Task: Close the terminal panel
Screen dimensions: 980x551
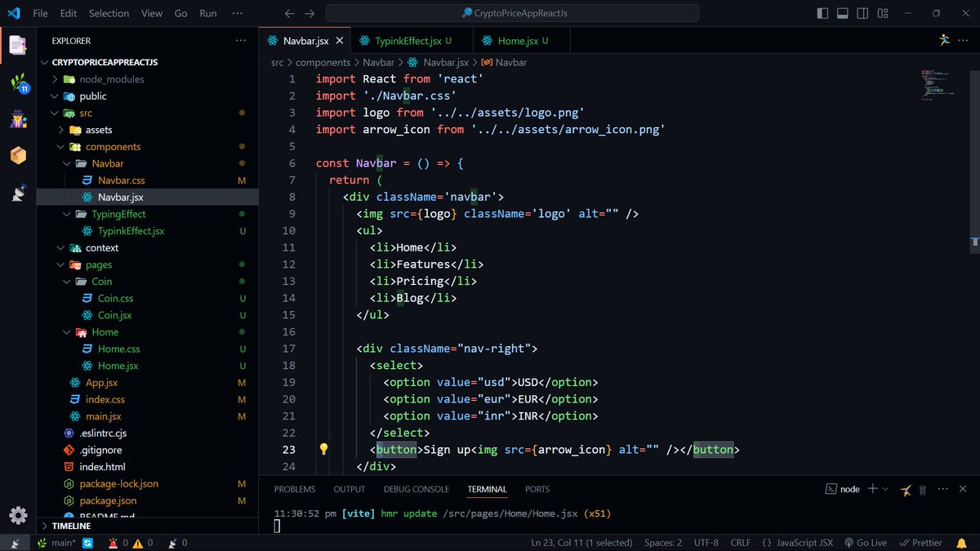Action: click(x=964, y=490)
